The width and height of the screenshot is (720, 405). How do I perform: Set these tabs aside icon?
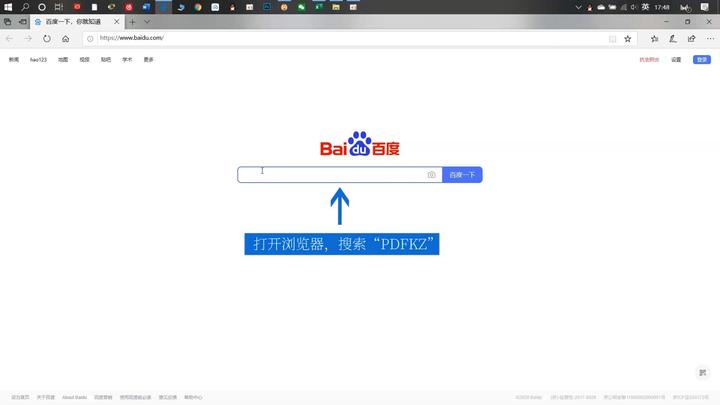(22, 22)
